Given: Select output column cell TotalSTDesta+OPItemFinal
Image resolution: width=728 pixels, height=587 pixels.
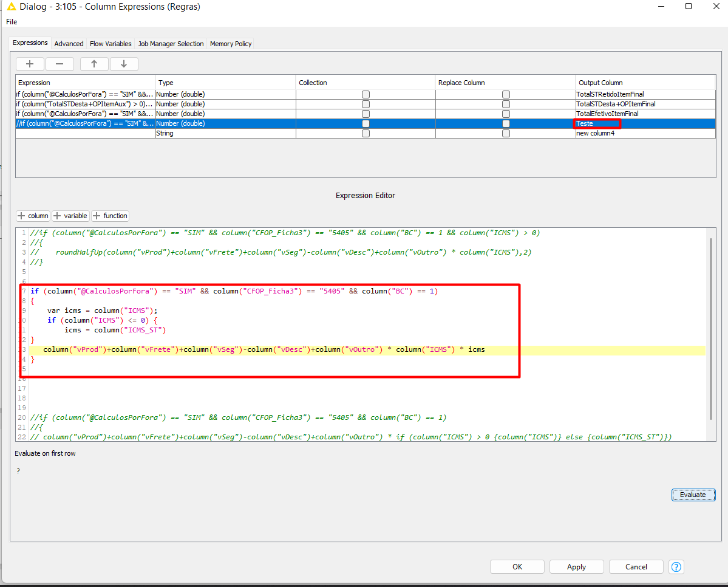Looking at the screenshot, I should 645,104.
